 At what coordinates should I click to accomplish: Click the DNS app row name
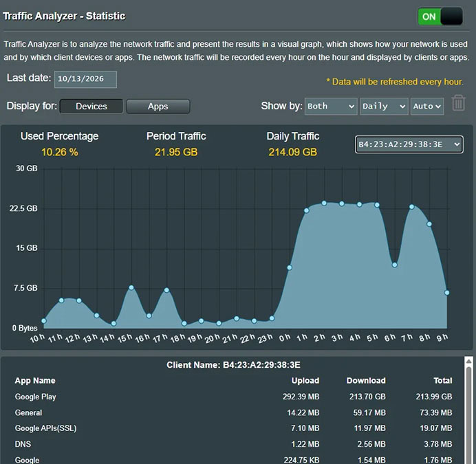23,444
